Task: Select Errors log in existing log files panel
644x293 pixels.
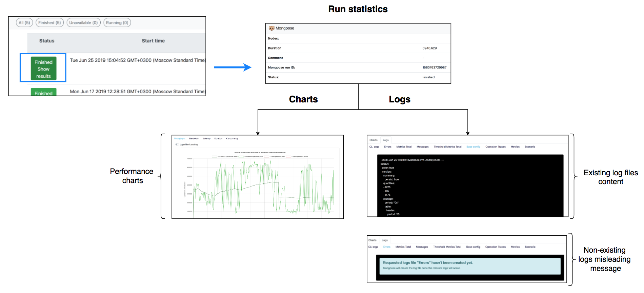Action: tap(388, 147)
